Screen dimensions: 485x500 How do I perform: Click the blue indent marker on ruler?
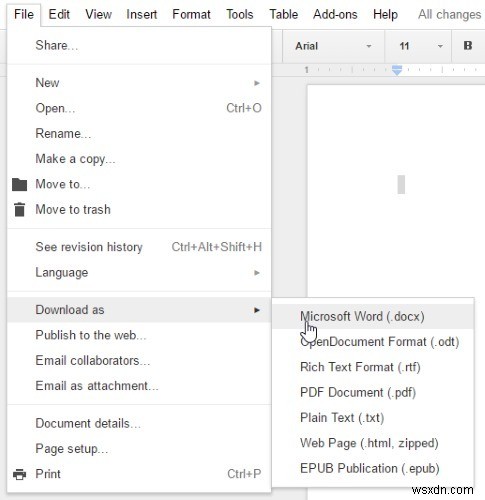[397, 70]
